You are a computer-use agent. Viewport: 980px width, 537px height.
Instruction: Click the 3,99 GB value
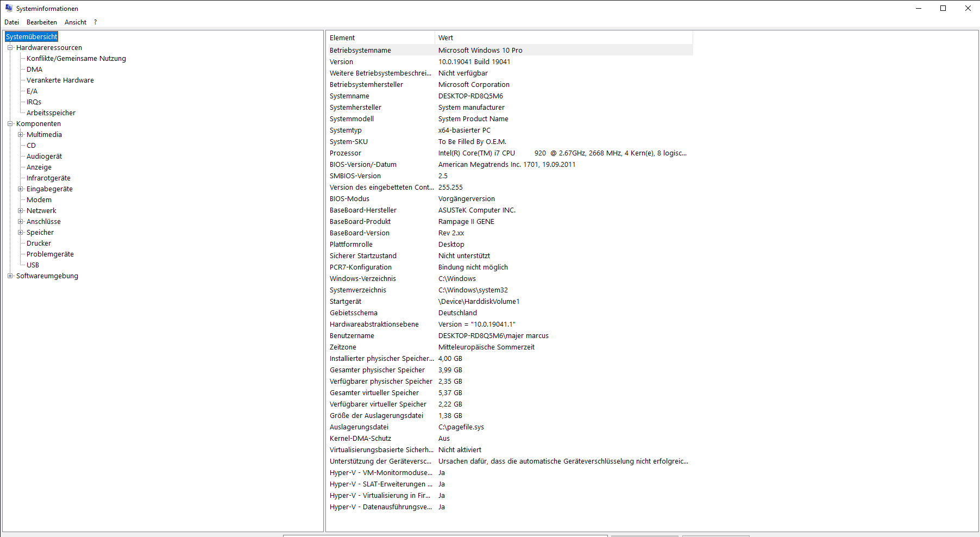coord(450,370)
